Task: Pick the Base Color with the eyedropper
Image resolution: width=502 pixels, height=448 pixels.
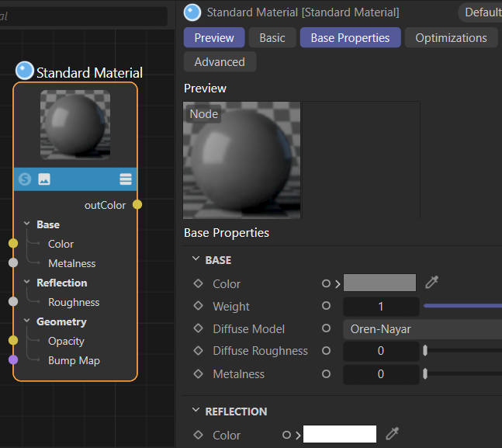Action: (432, 283)
